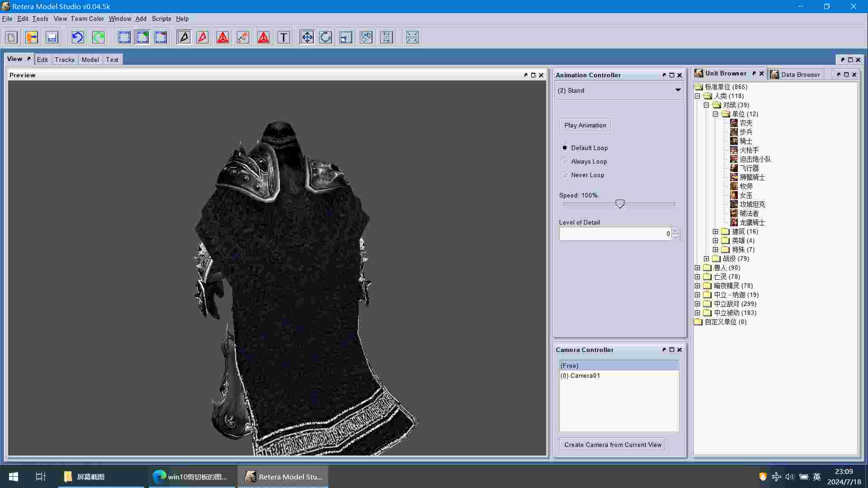This screenshot has width=868, height=488.
Task: Activate the red outlined triangle selection mode
Action: (203, 37)
